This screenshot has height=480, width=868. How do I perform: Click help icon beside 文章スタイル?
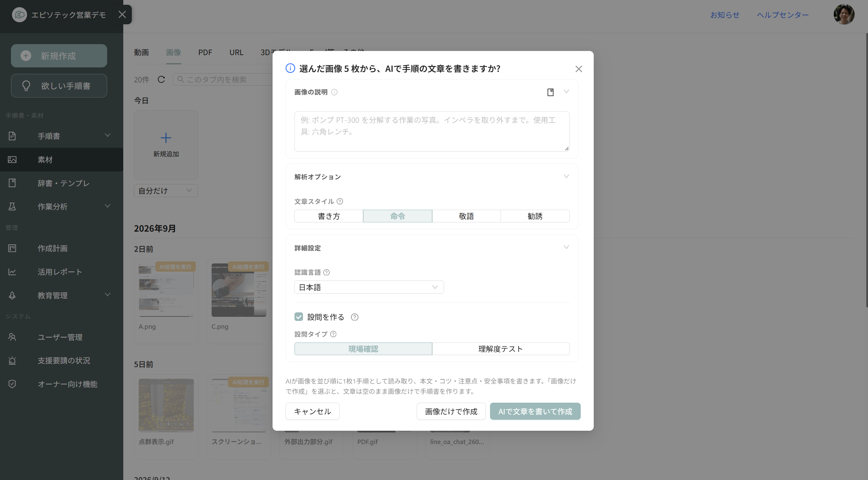tap(340, 202)
